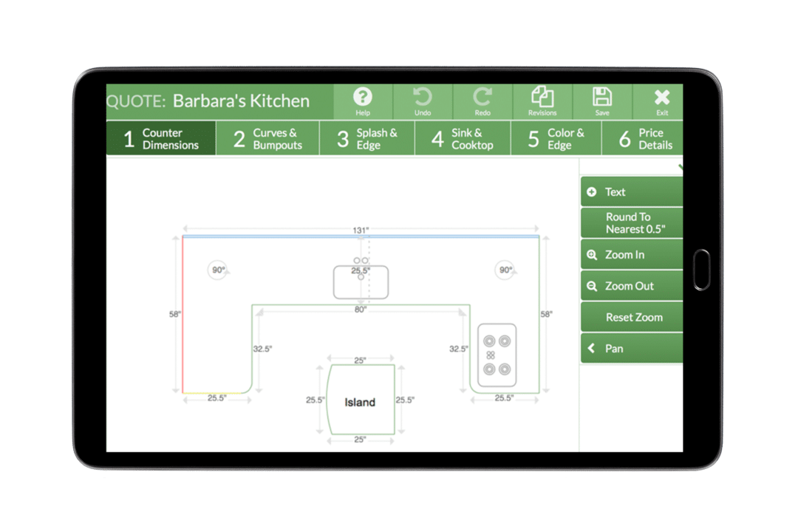Click the 25.5" dimension left of Island

click(x=315, y=400)
